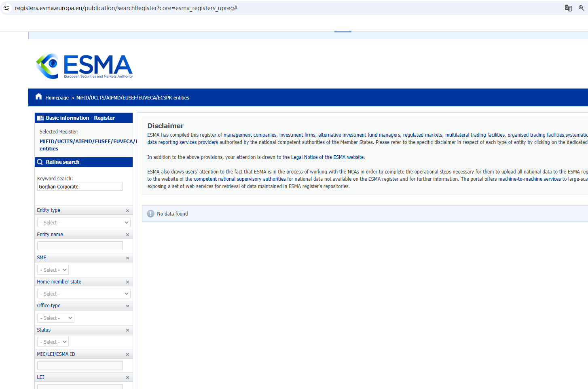Screen dimensions: 588x389
Task: Remove the Entity name filter
Action: coord(127,235)
